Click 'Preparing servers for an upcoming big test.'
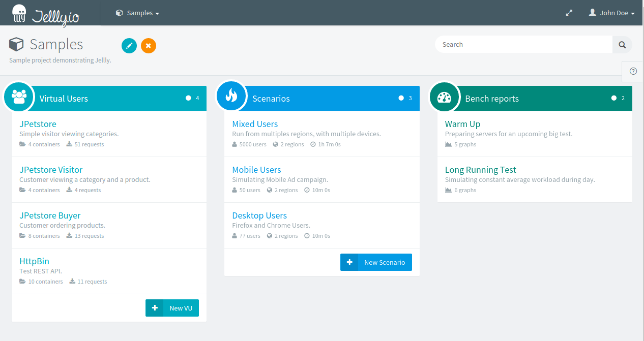 pyautogui.click(x=509, y=134)
